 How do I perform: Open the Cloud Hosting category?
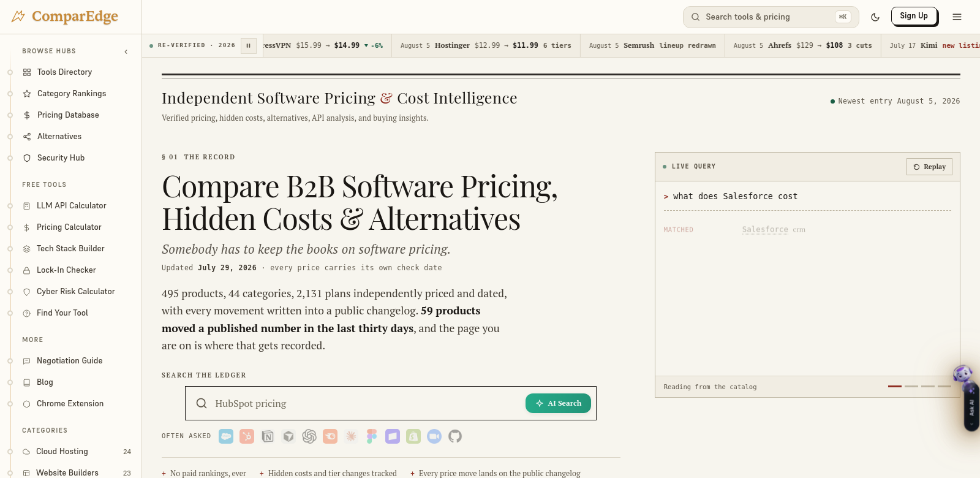[x=77, y=452]
